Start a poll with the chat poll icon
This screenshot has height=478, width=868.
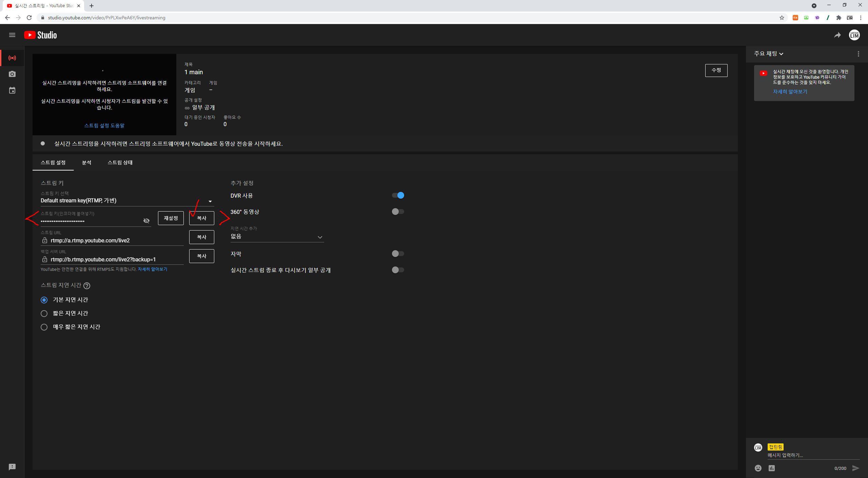point(772,468)
